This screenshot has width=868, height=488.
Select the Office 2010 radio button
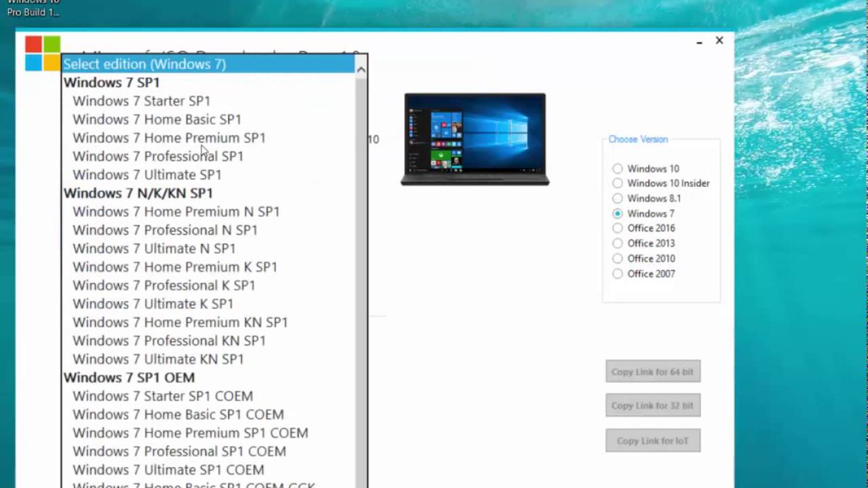pyautogui.click(x=617, y=258)
